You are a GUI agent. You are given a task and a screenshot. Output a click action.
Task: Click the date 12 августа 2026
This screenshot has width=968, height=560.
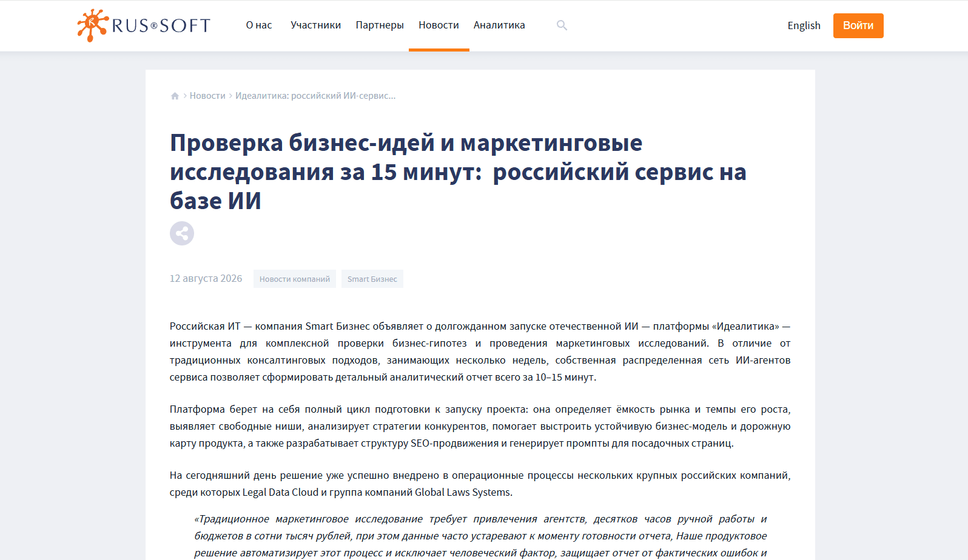pyautogui.click(x=206, y=279)
